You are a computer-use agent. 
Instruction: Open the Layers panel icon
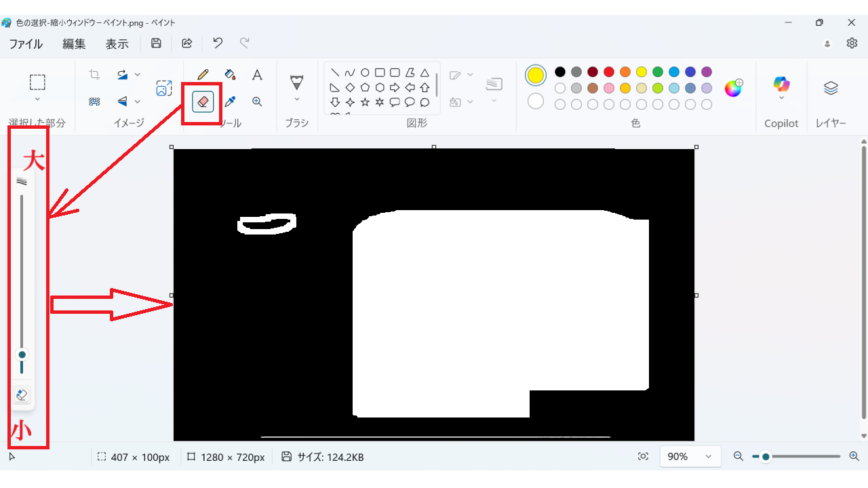pyautogui.click(x=831, y=88)
